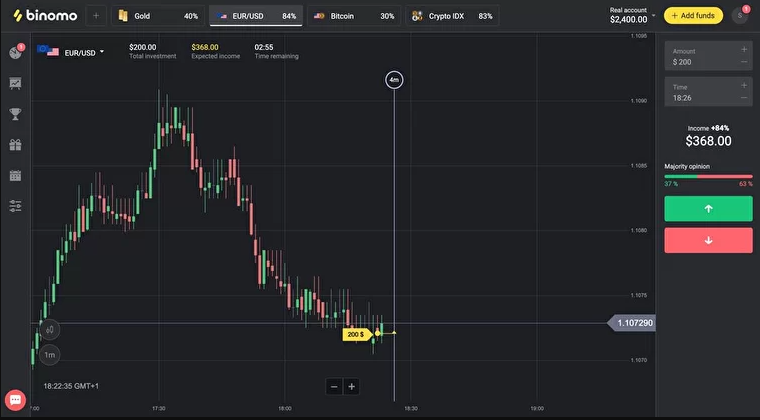Open the economic calendar icon
The height and width of the screenshot is (420, 760).
point(16,175)
